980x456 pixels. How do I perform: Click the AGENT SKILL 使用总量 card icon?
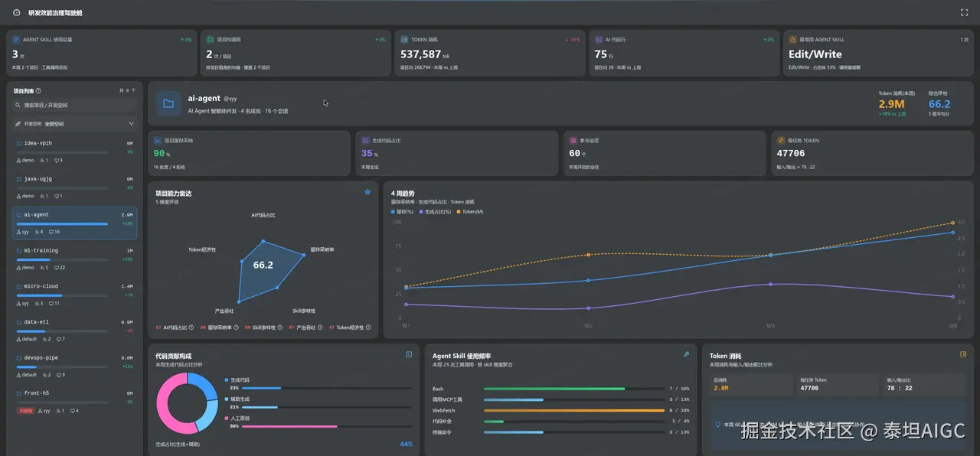[16, 39]
